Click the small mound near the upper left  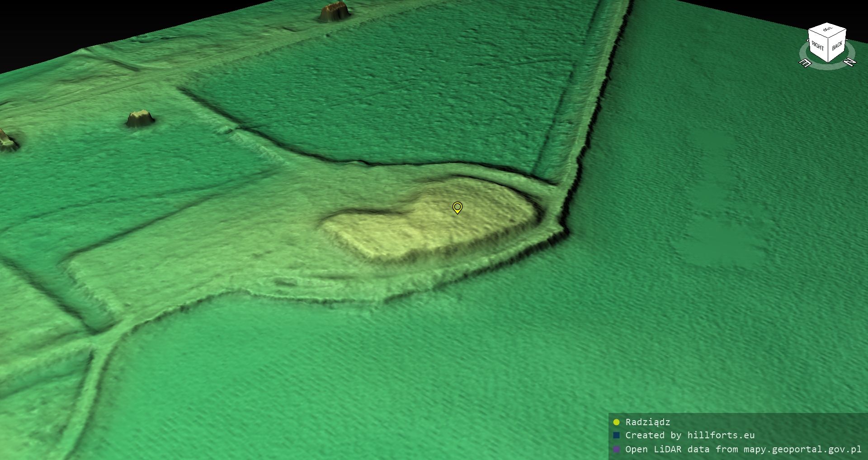140,119
